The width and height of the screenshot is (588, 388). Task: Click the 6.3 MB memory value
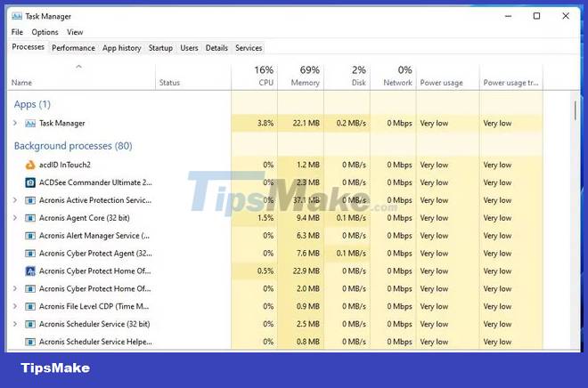click(308, 236)
